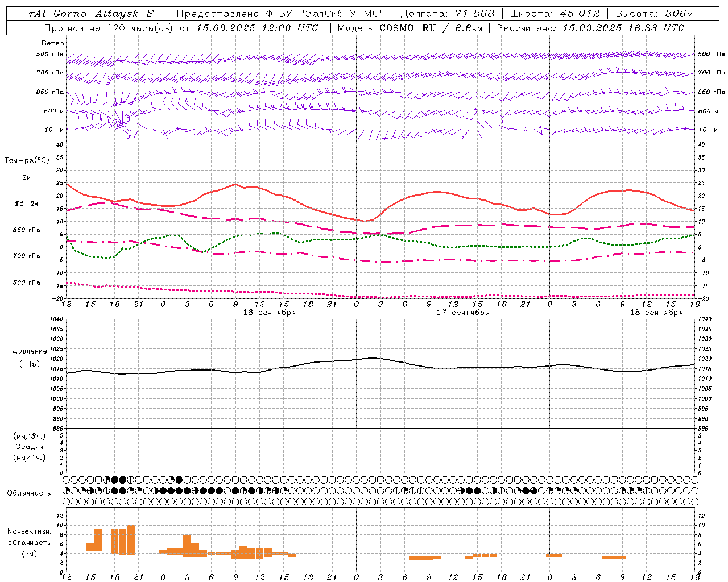Click the (км) unit label

click(x=30, y=554)
